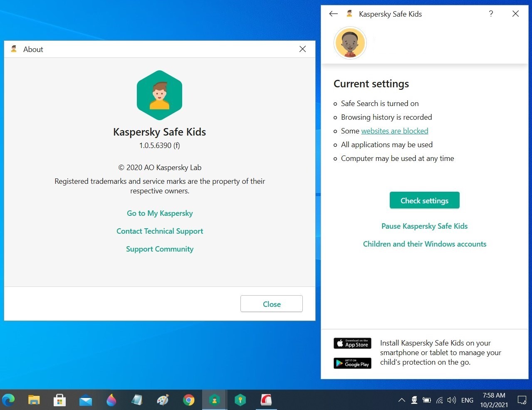Click 'Browsing history is recorded' text
532x410 pixels.
tap(386, 117)
